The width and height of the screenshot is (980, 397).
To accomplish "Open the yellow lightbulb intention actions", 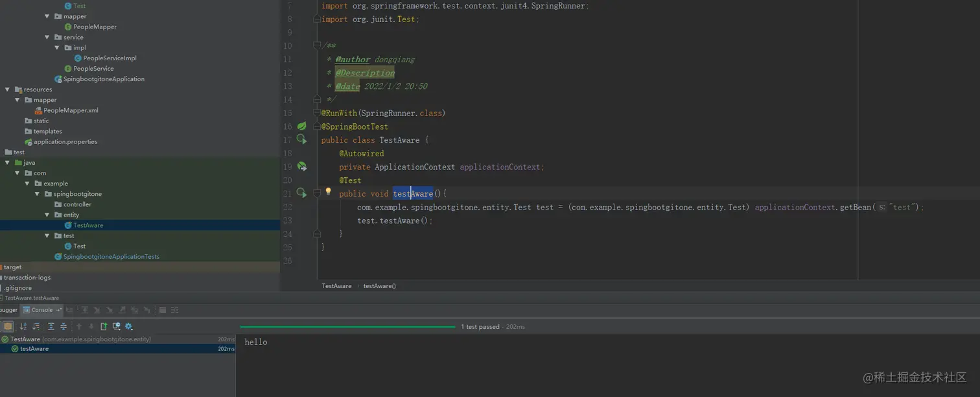I will point(328,192).
